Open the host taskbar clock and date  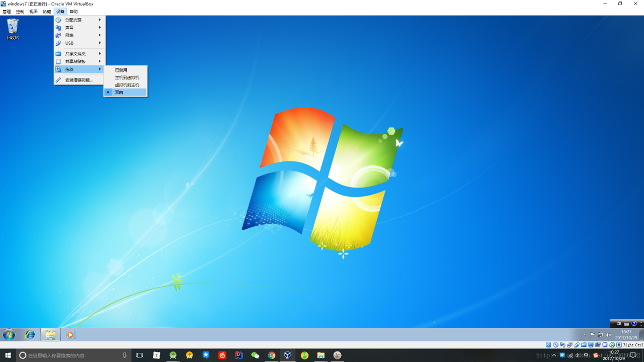point(614,355)
